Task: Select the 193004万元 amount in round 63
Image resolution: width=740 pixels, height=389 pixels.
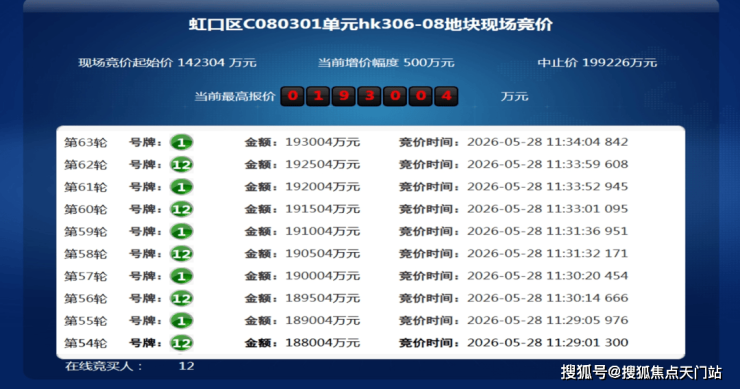Action: tap(322, 142)
